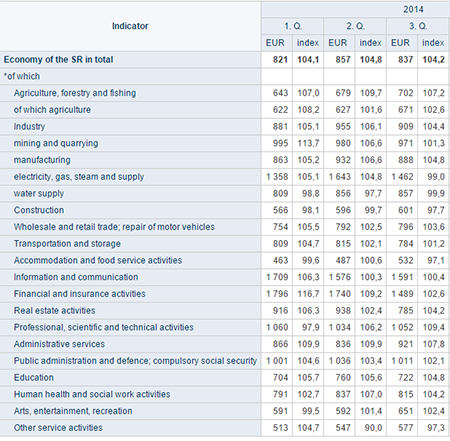450x441 pixels.
Task: Click the 1 709 EUR Information value
Action: pos(277,277)
